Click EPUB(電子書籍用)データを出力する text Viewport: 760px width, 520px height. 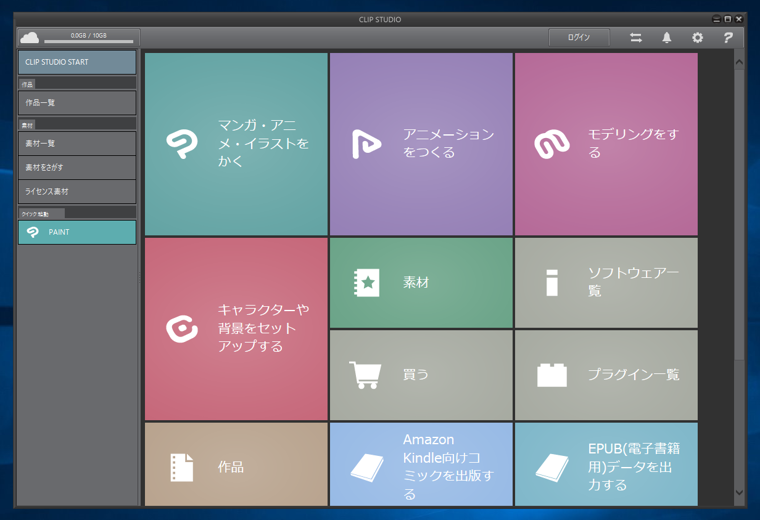click(x=634, y=467)
